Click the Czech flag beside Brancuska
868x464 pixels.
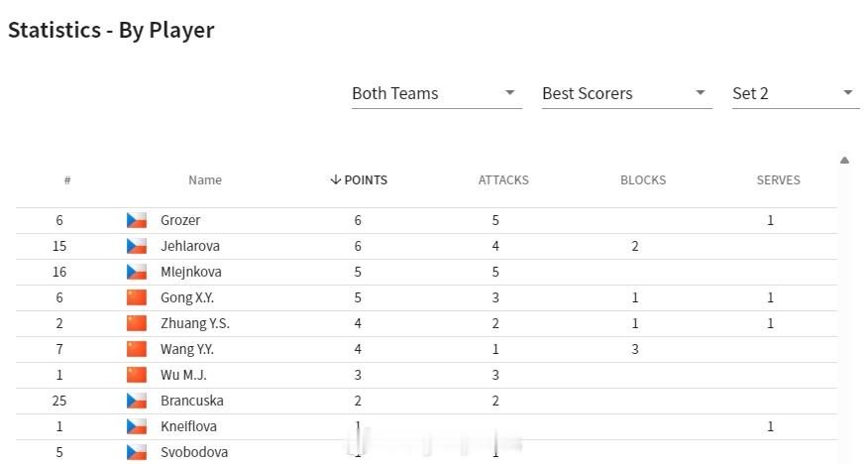(x=137, y=401)
